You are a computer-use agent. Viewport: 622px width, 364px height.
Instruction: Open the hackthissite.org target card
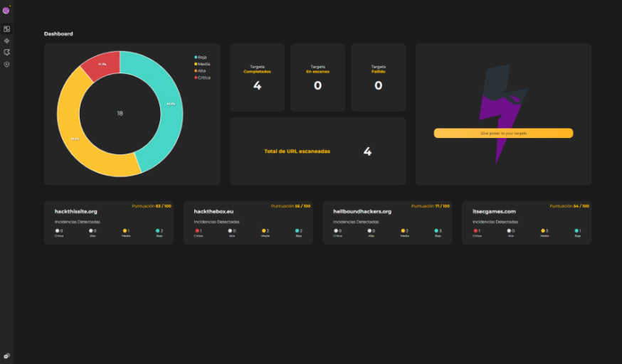point(109,223)
